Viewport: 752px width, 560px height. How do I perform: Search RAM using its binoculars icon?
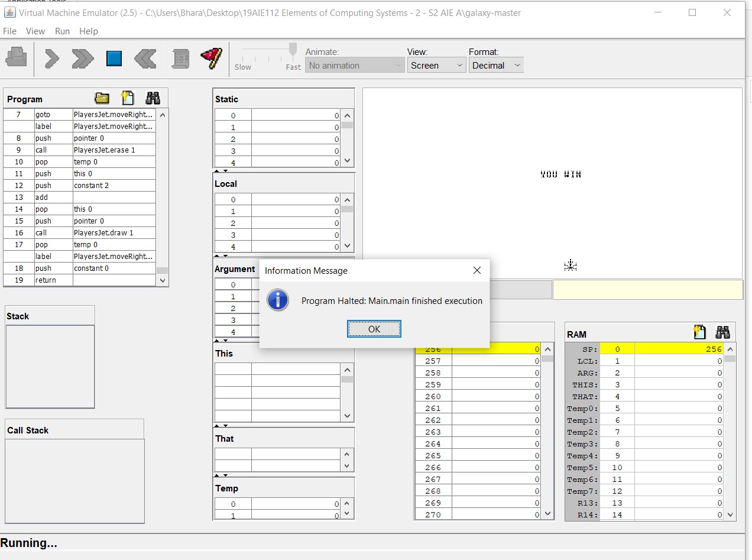(723, 332)
